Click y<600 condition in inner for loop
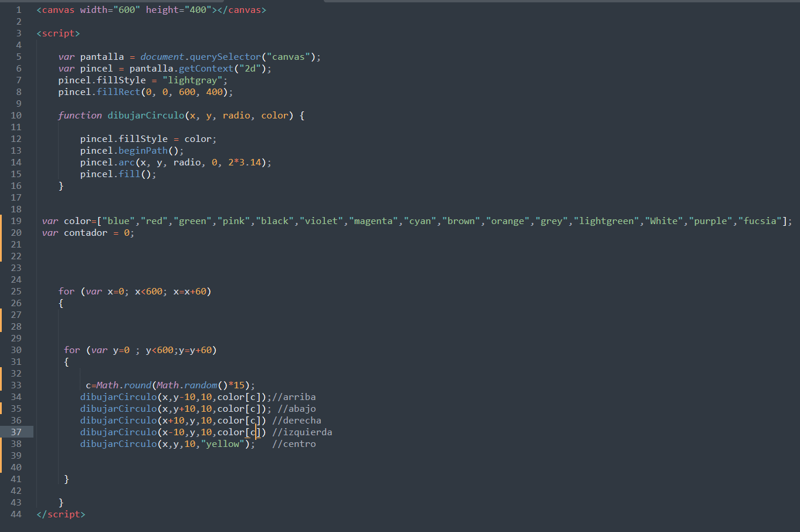 click(x=160, y=350)
